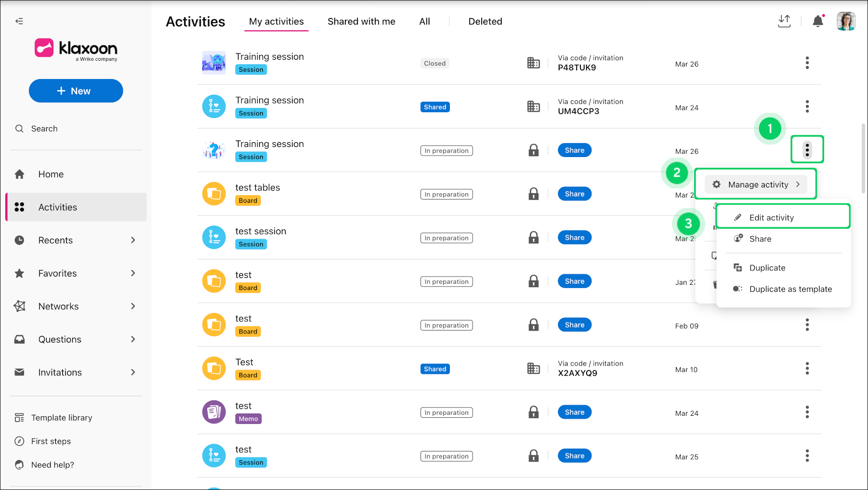Viewport: 868px width, 490px height.
Task: Open more options for Training session UM4CCP3
Action: point(807,106)
